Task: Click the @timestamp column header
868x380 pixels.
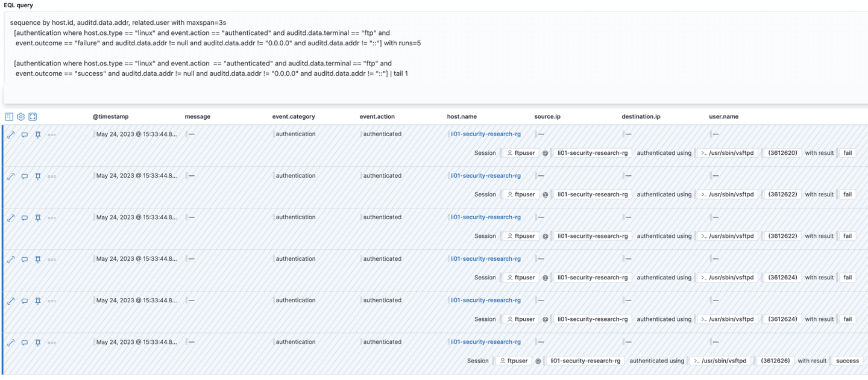Action: pyautogui.click(x=110, y=117)
